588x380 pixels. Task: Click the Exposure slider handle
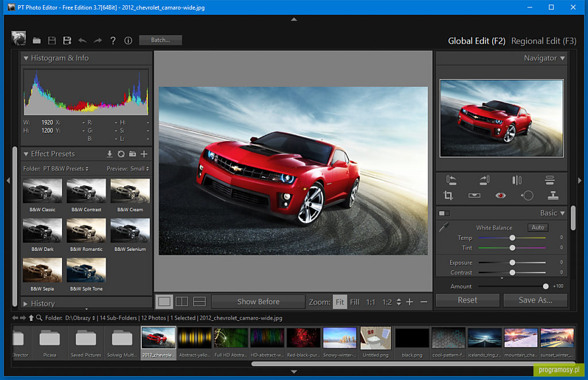[512, 262]
